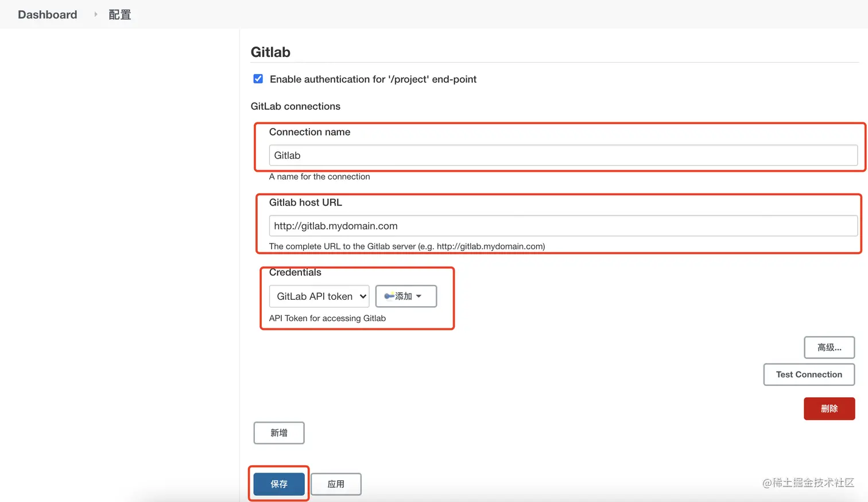868x502 pixels.
Task: Click the Gitlab section heading
Action: click(x=270, y=52)
